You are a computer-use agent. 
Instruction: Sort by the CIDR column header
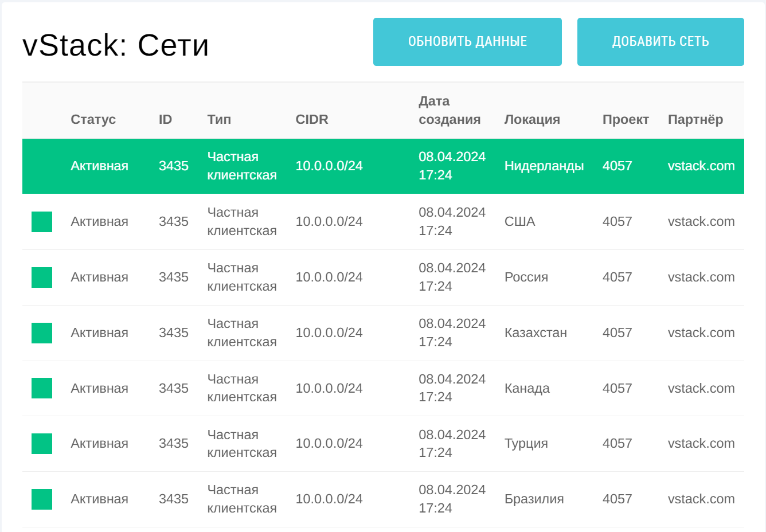pos(312,119)
